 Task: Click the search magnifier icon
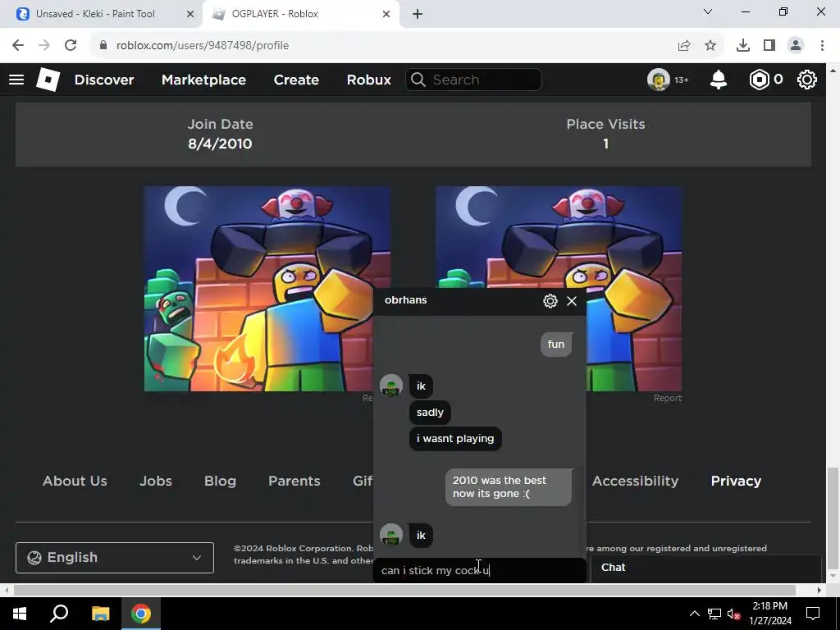click(418, 80)
